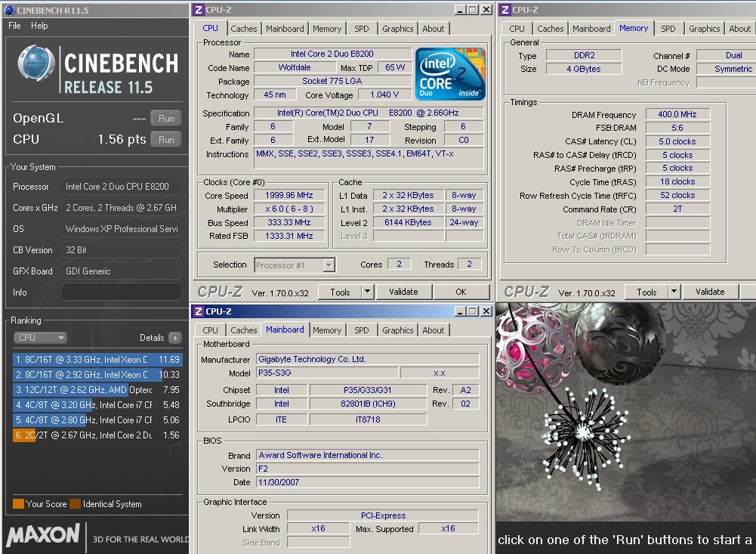Run the OpenGL benchmark
The height and width of the screenshot is (554, 756).
coord(166,118)
